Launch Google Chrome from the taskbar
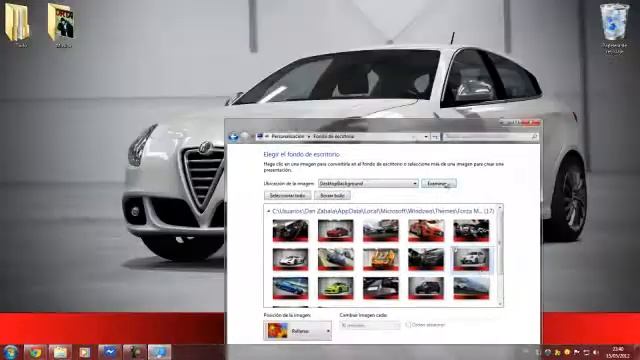This screenshot has width=640, height=360. (35, 352)
